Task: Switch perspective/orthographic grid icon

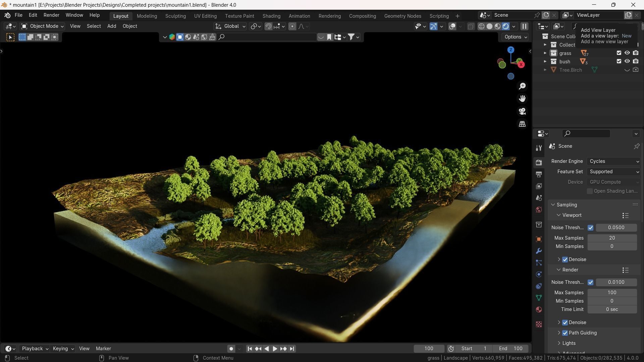Action: tap(522, 124)
